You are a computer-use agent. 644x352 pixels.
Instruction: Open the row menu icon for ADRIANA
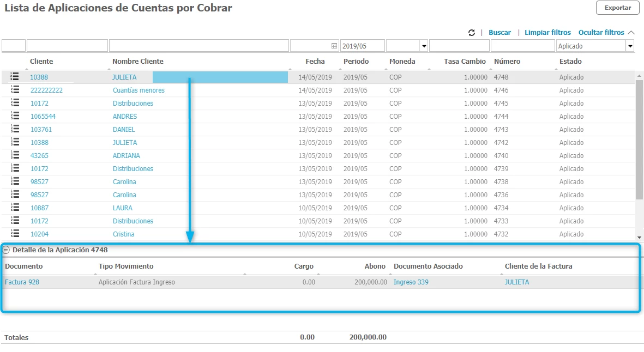point(15,155)
